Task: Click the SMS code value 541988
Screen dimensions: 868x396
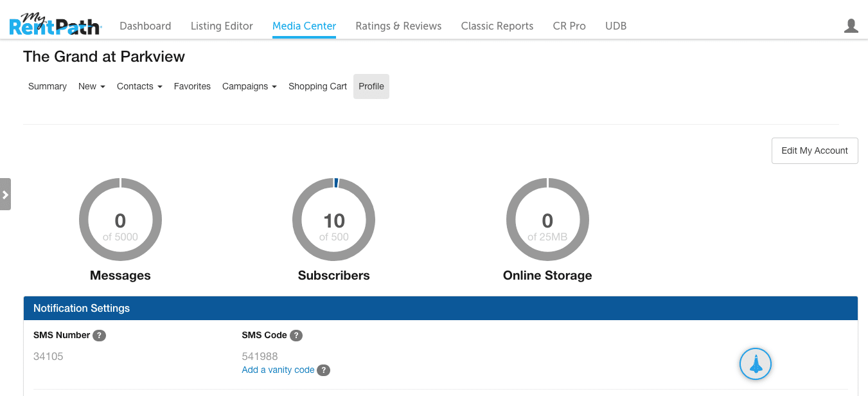Action: (x=260, y=356)
